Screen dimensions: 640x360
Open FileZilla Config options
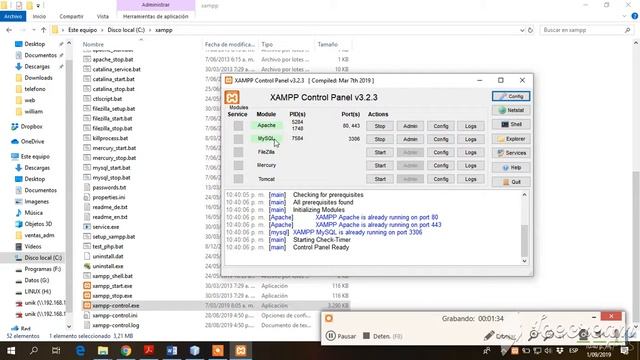pyautogui.click(x=441, y=152)
